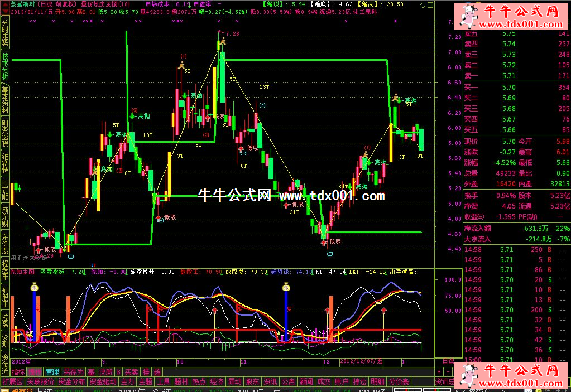Open the 资金流 sidebar tab
571x392 pixels.
tap(5, 364)
